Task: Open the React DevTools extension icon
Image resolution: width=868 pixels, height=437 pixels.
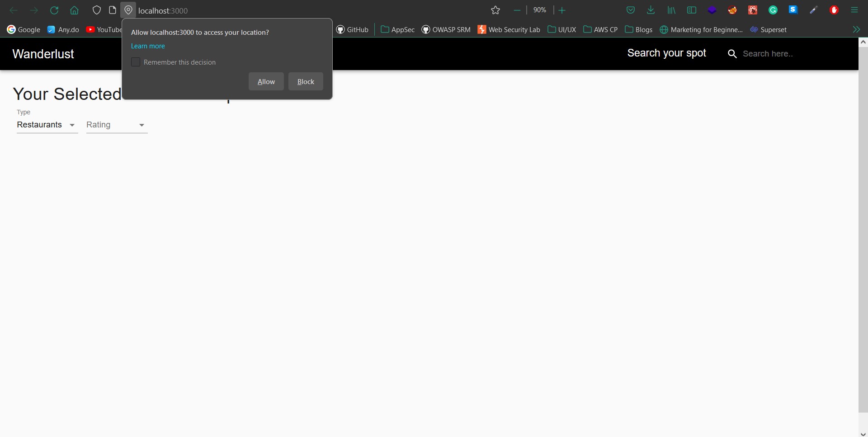Action: click(x=752, y=10)
